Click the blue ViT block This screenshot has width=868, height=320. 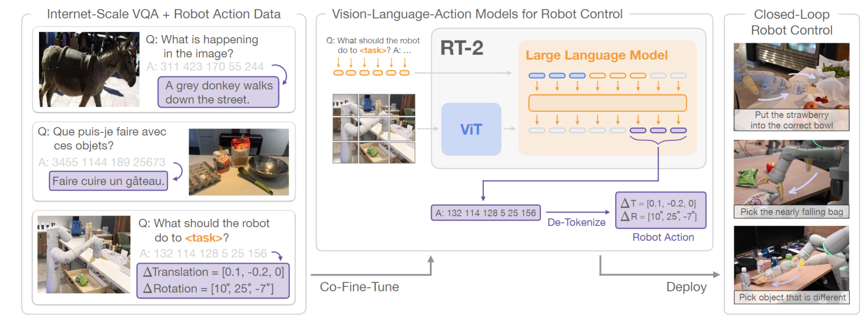click(471, 129)
